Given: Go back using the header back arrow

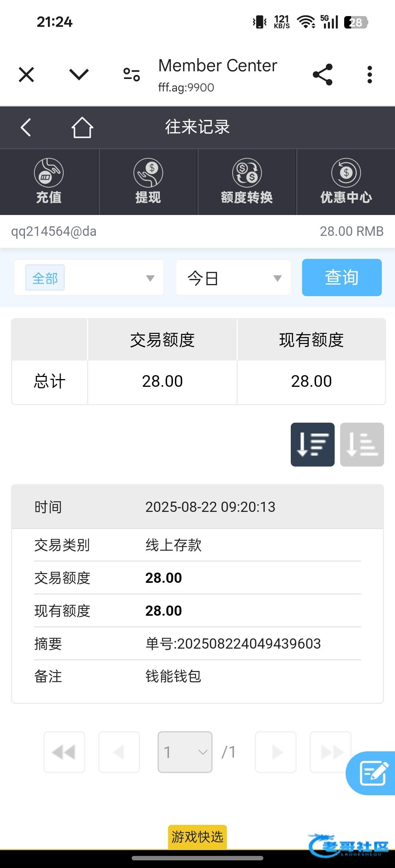Looking at the screenshot, I should [x=26, y=128].
